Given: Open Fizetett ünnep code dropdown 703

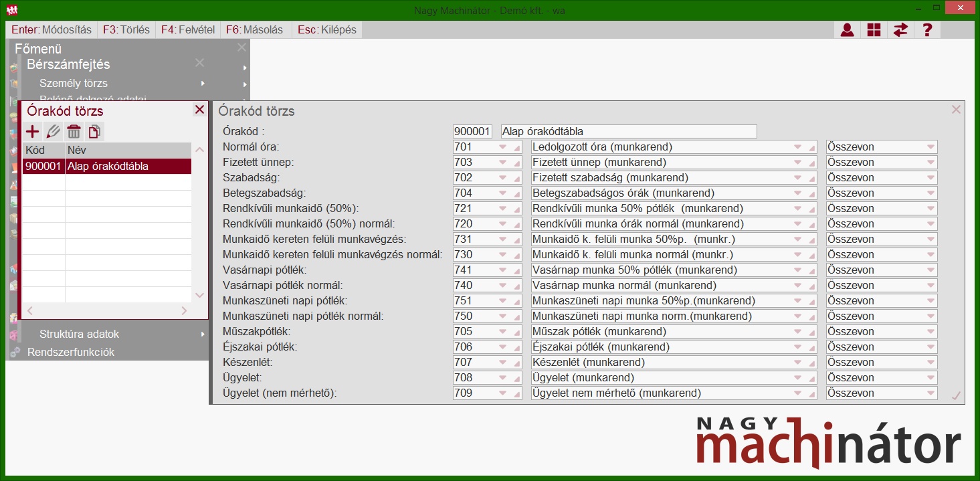Looking at the screenshot, I should tap(502, 162).
